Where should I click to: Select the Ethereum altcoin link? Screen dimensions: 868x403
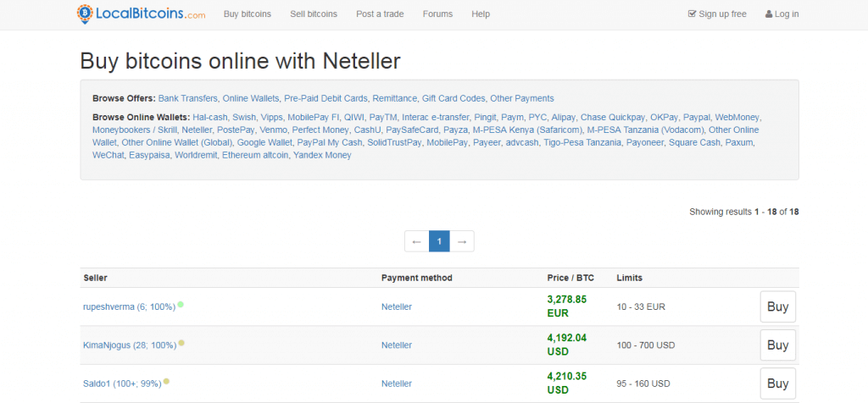click(255, 155)
